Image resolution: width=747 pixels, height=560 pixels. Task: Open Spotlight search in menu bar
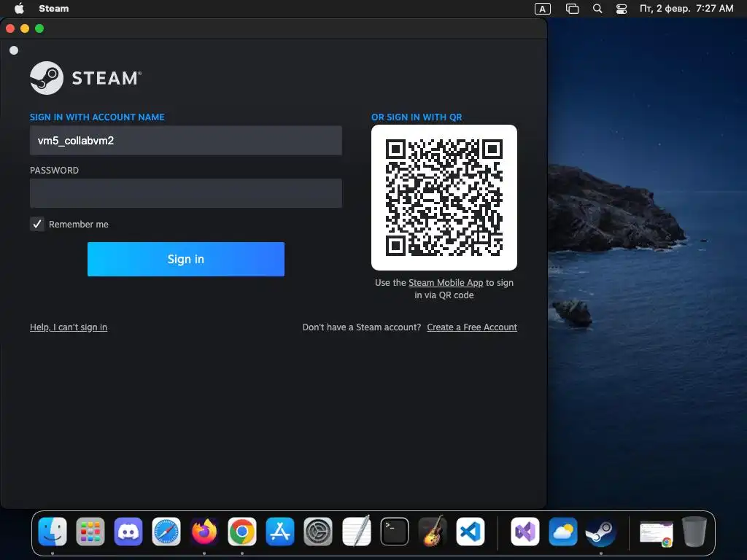coord(597,9)
